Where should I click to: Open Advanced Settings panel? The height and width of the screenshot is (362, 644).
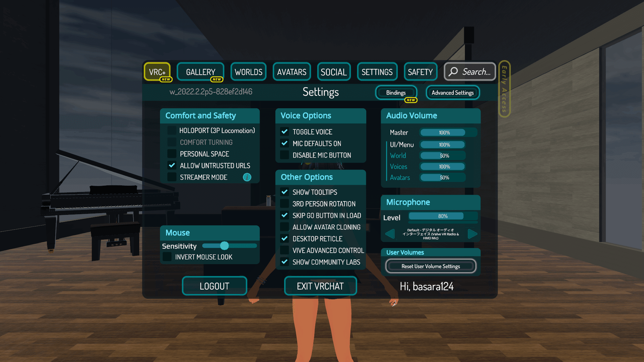click(452, 93)
